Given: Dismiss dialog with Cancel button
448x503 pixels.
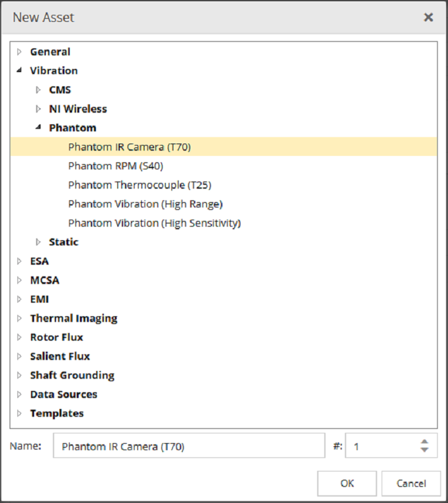Looking at the screenshot, I should pos(411,484).
